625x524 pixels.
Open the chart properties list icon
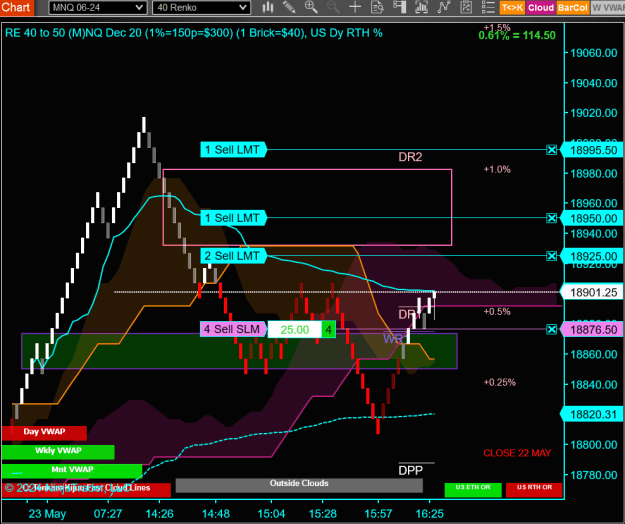488,7
